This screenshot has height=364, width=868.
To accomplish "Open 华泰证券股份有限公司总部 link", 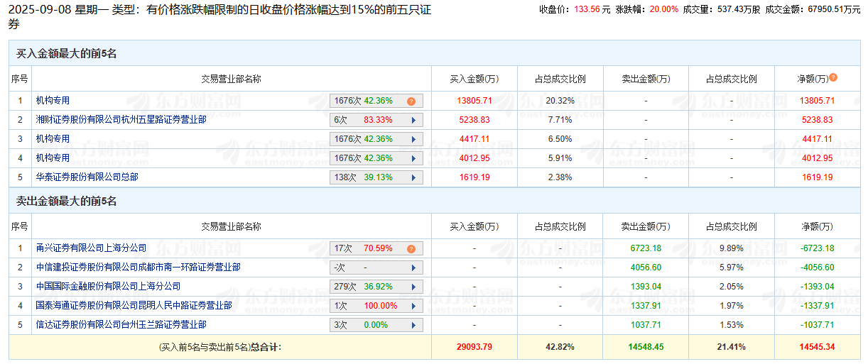I will pyautogui.click(x=87, y=177).
